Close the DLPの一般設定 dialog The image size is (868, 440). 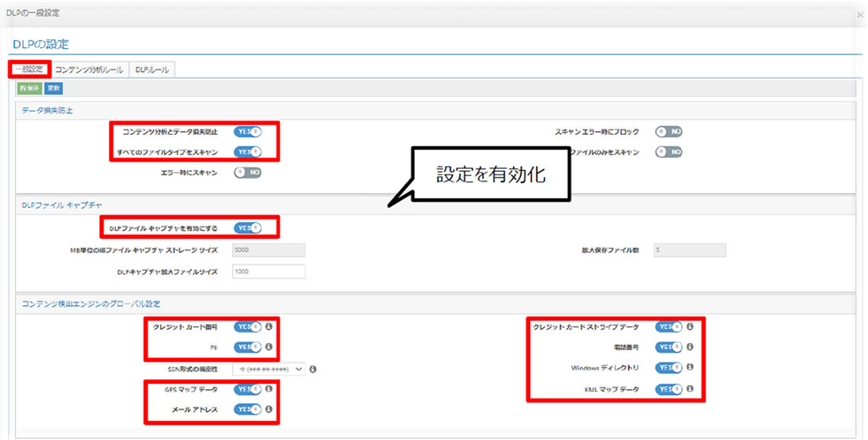click(x=860, y=14)
